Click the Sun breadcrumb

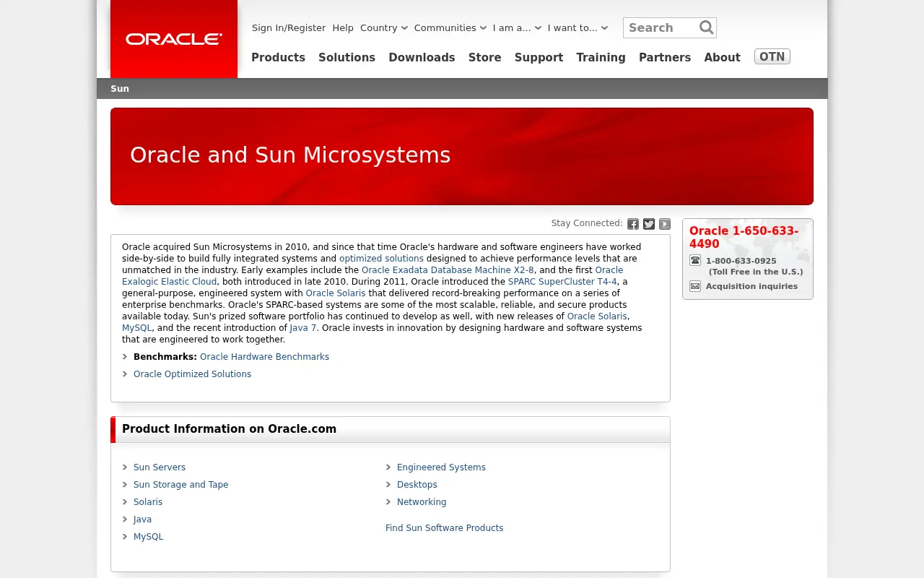pos(120,88)
